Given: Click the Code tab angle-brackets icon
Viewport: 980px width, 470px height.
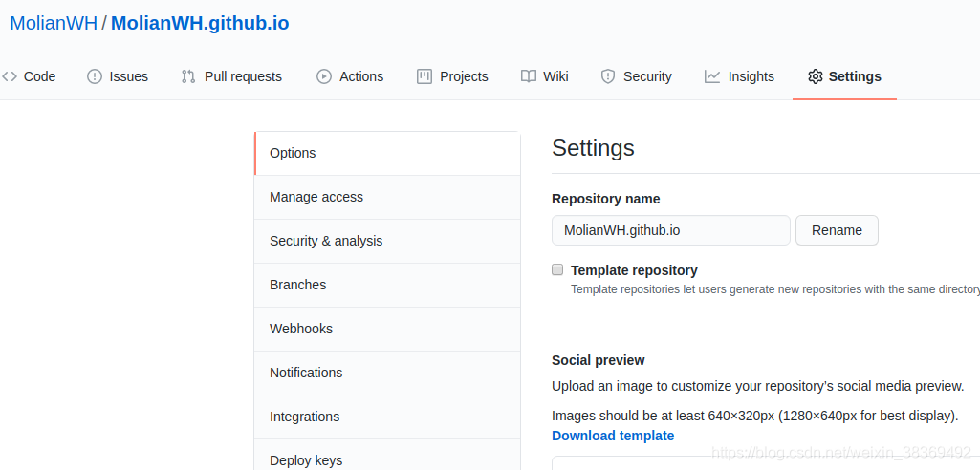Looking at the screenshot, I should 10,76.
